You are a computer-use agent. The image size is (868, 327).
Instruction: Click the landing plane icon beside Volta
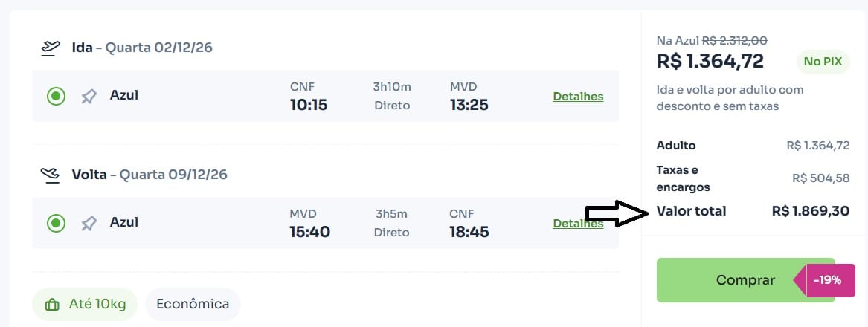click(50, 175)
